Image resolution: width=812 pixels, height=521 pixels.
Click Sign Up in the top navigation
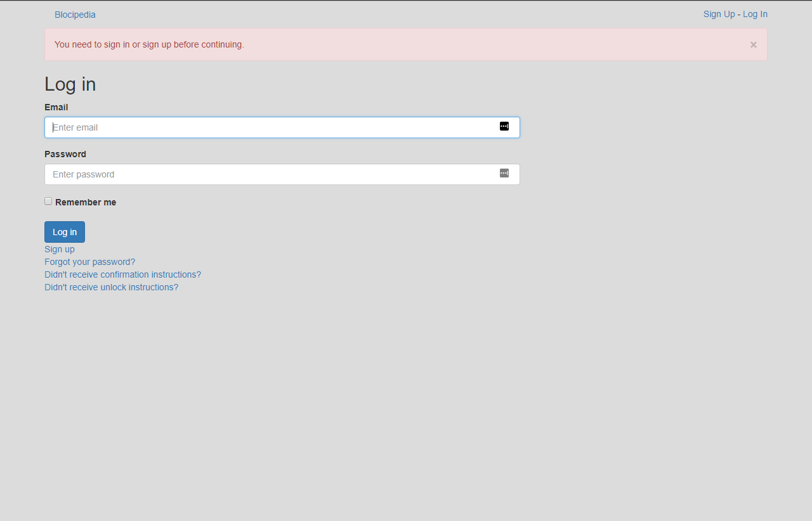coord(719,14)
